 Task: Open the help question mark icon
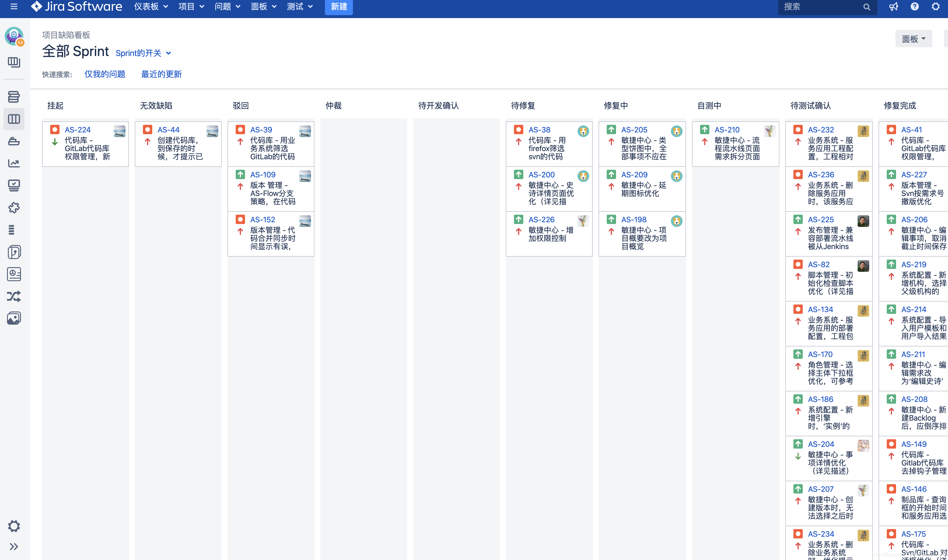pyautogui.click(x=914, y=6)
